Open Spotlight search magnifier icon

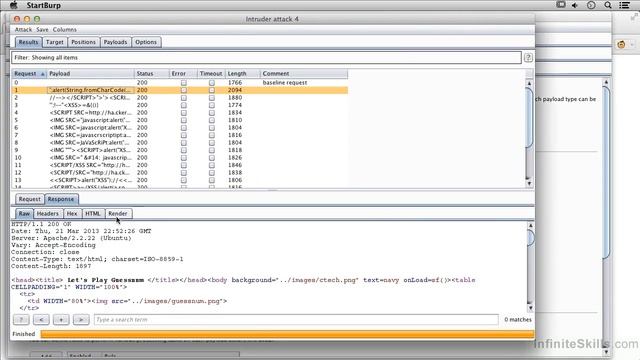(x=608, y=5)
